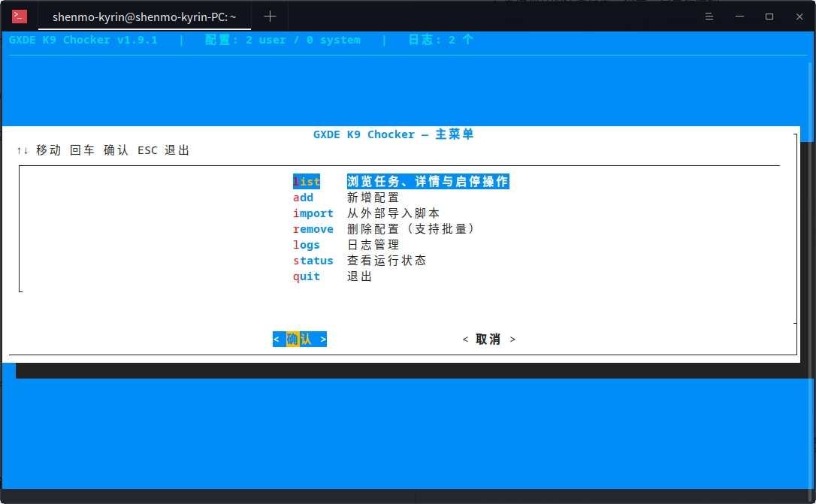Click the hint text ↑↓ 移动 回车 确认 ESC 退出
This screenshot has height=504, width=816.
(x=103, y=150)
